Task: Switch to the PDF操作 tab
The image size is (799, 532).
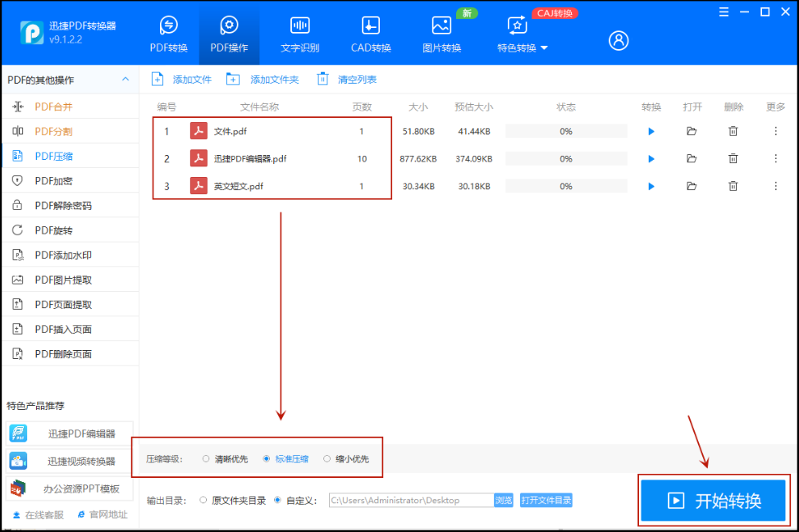Action: (x=229, y=34)
